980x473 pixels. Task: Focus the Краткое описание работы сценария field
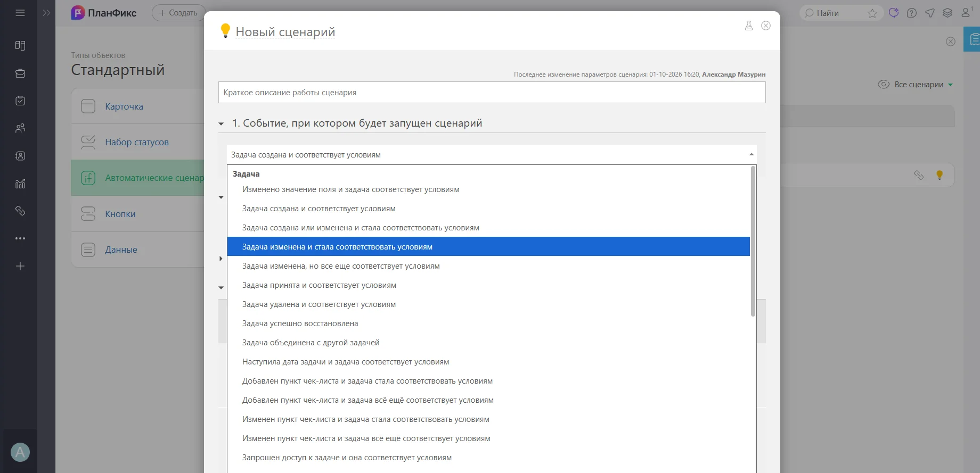(x=492, y=93)
